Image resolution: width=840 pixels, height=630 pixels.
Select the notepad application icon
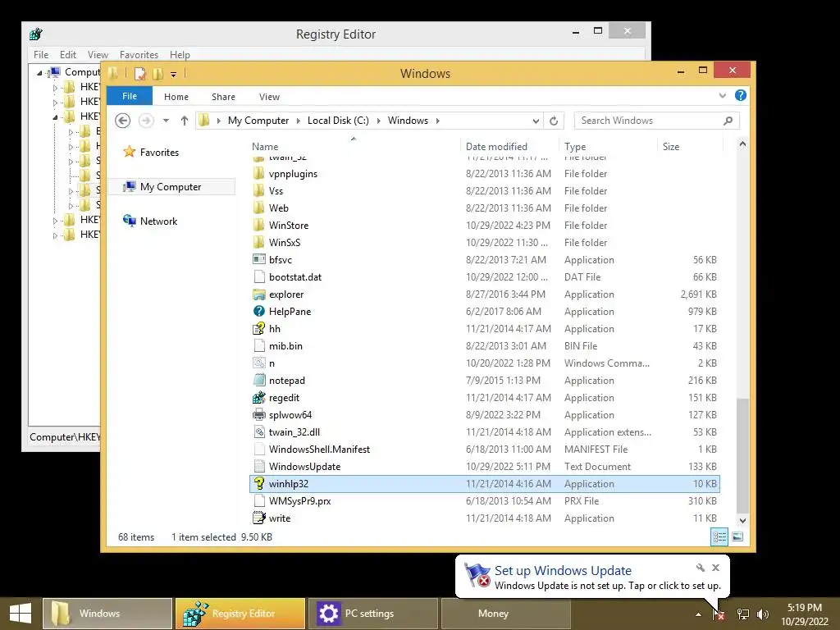click(x=258, y=381)
